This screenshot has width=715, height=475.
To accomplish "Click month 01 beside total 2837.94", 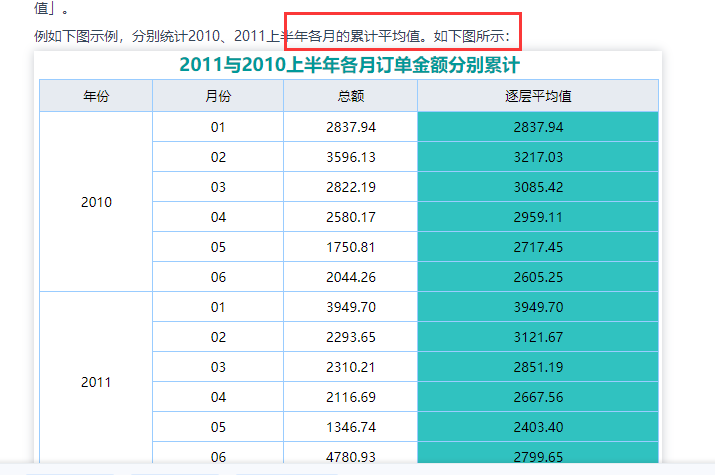I will [218, 127].
